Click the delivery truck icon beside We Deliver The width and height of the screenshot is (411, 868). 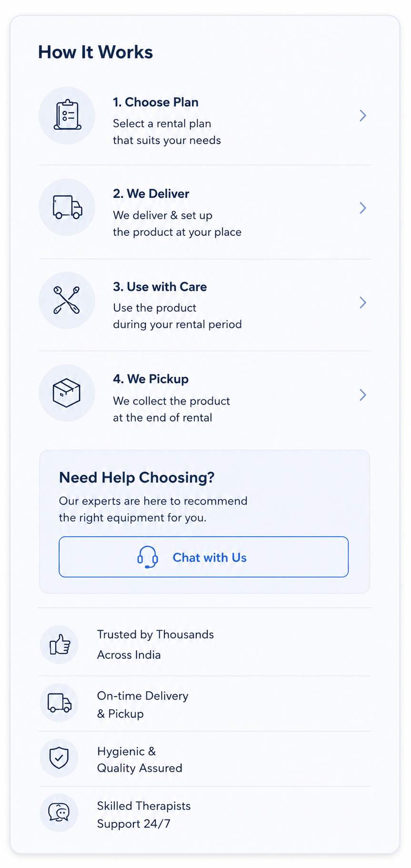tap(67, 207)
